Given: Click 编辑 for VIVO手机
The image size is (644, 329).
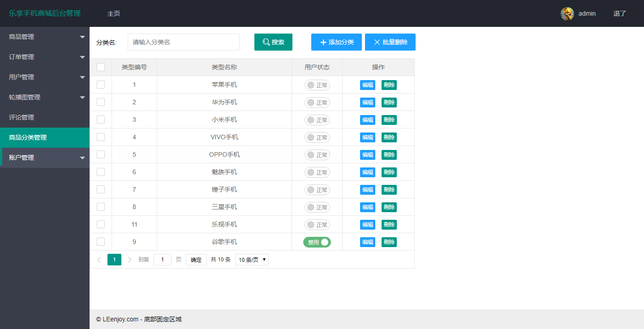Looking at the screenshot, I should tap(368, 137).
